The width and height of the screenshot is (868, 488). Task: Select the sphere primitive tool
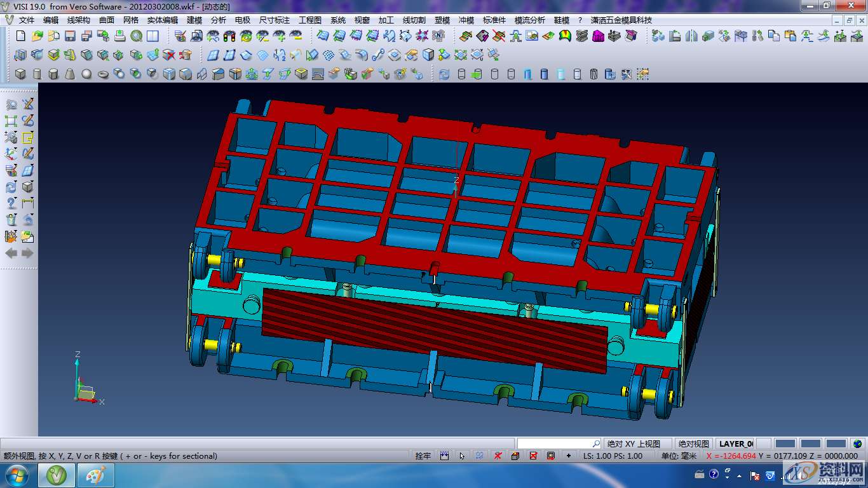[86, 74]
